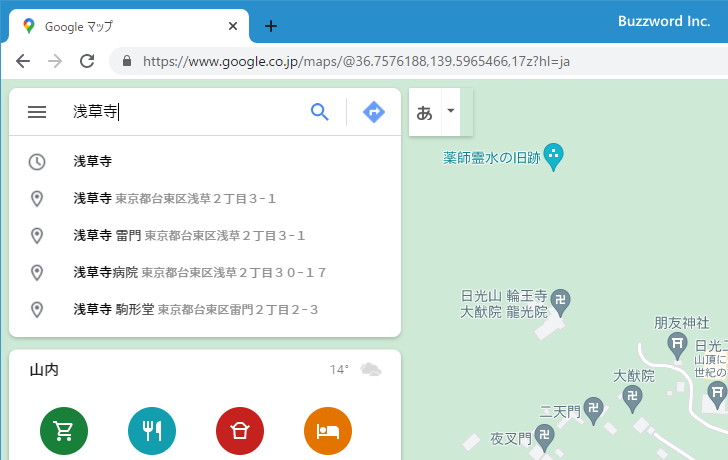Click the red takeout icon
Screen dimensions: 728x460
click(x=240, y=431)
